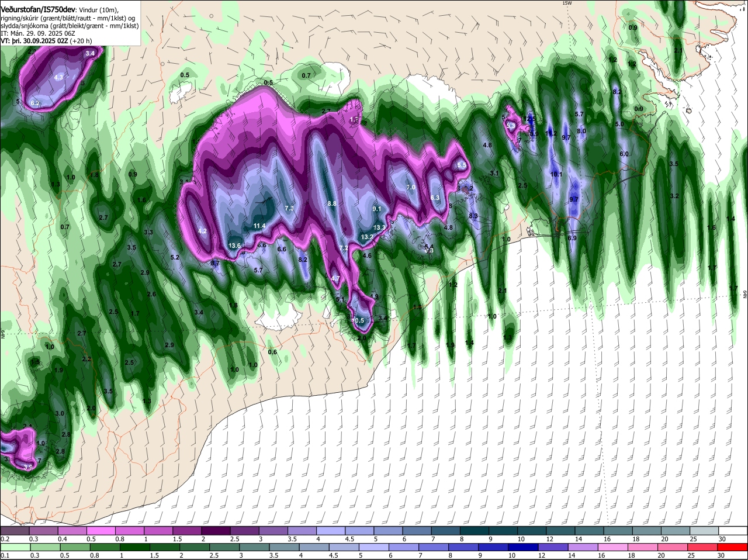Image resolution: width=748 pixels, height=560 pixels.
Task: Click the 7.3 value in the purple zone
Action: tap(289, 208)
